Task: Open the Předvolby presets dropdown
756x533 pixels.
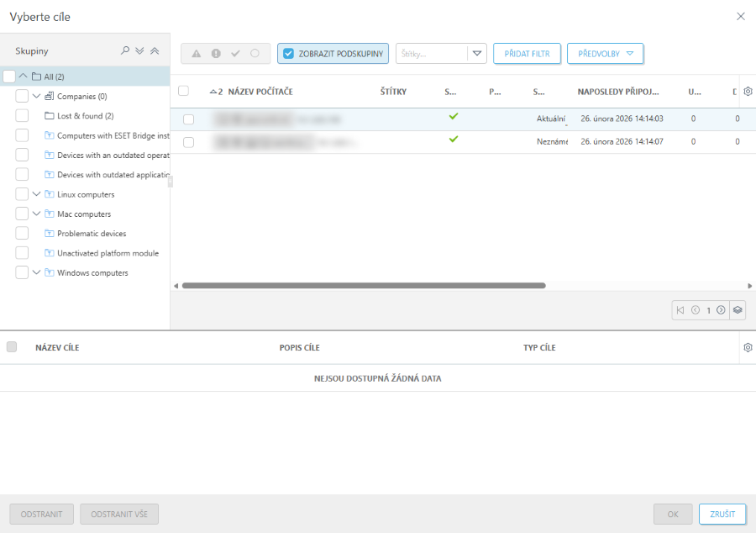Action: pyautogui.click(x=605, y=54)
